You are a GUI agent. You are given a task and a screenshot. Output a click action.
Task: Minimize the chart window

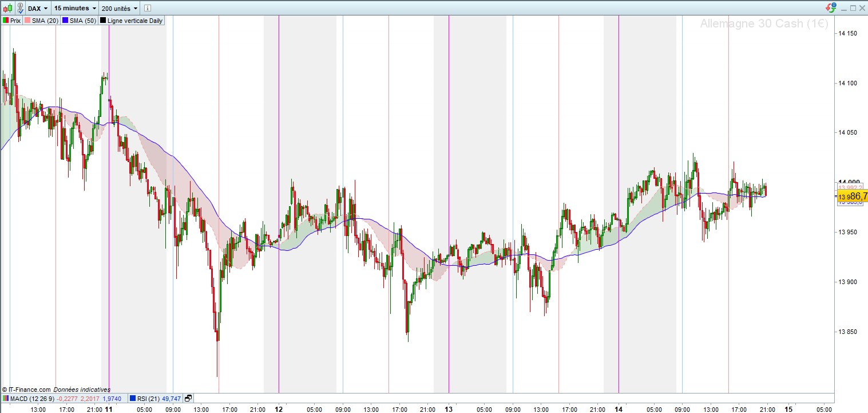point(843,8)
